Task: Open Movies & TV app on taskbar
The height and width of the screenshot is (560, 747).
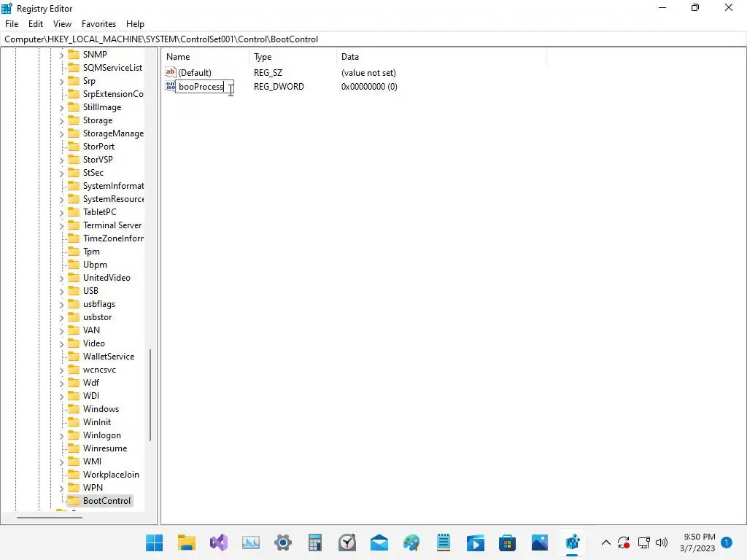Action: 476,542
